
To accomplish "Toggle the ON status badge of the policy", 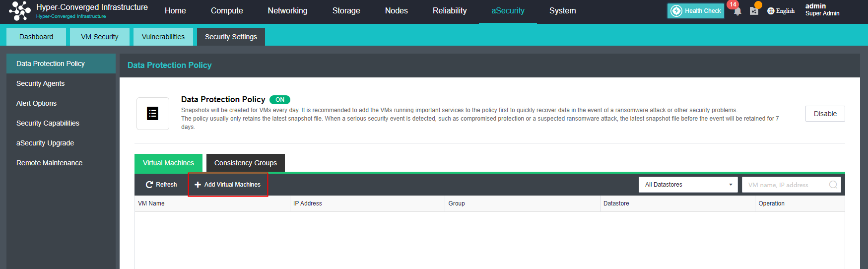I will point(280,100).
